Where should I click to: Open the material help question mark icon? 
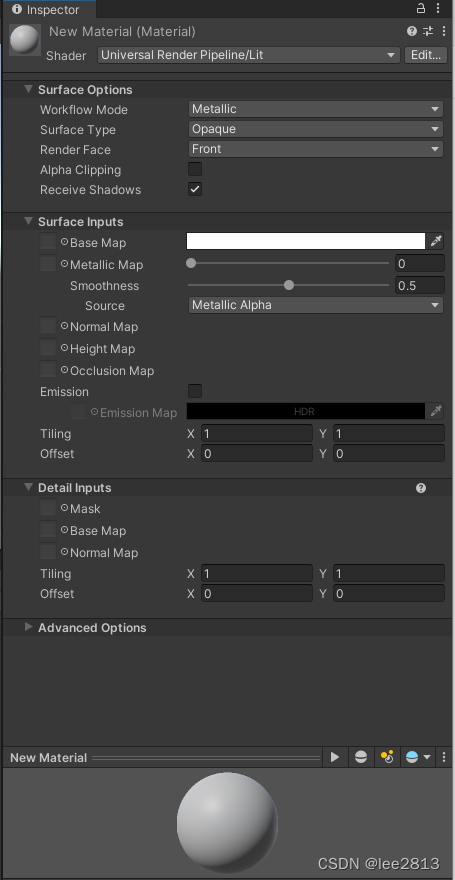[412, 31]
